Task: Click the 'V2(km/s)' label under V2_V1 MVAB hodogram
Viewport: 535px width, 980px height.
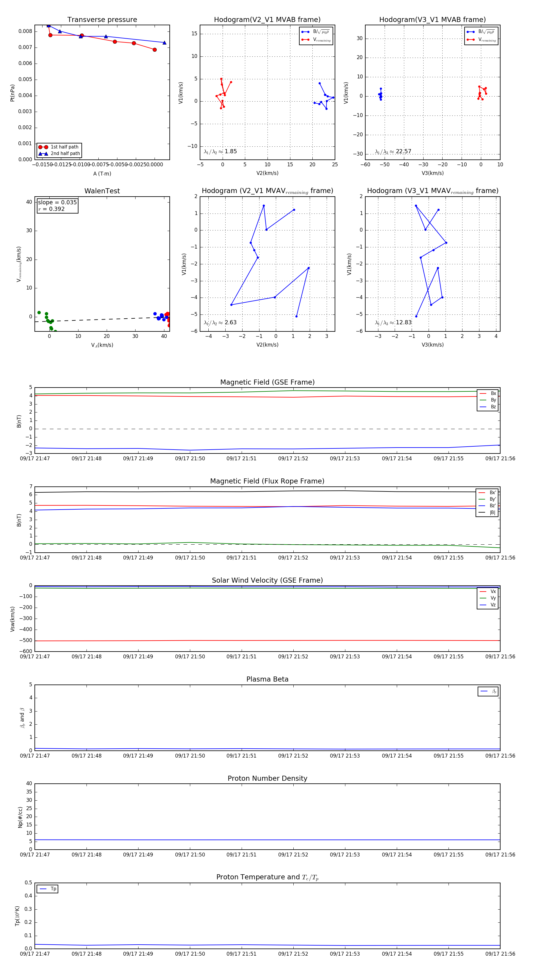Action: (267, 173)
